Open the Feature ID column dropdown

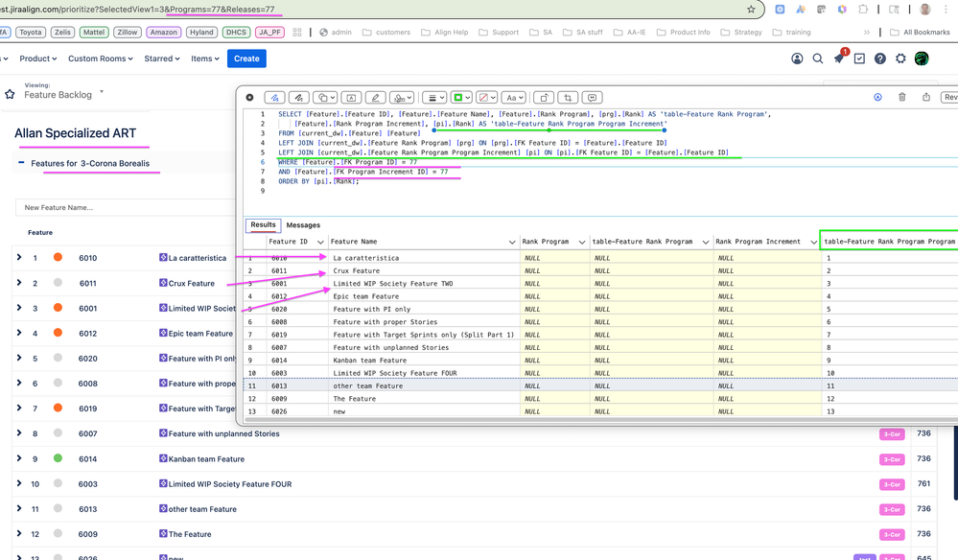coord(318,242)
